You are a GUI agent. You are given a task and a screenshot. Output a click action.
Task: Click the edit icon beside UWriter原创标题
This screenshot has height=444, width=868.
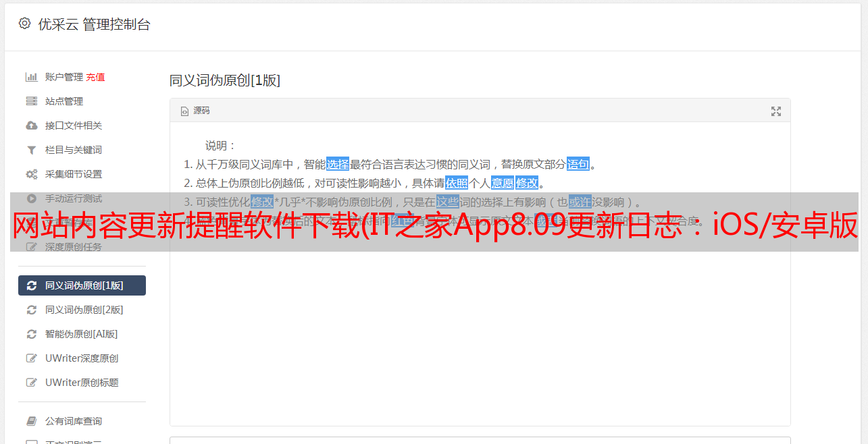pyautogui.click(x=31, y=383)
